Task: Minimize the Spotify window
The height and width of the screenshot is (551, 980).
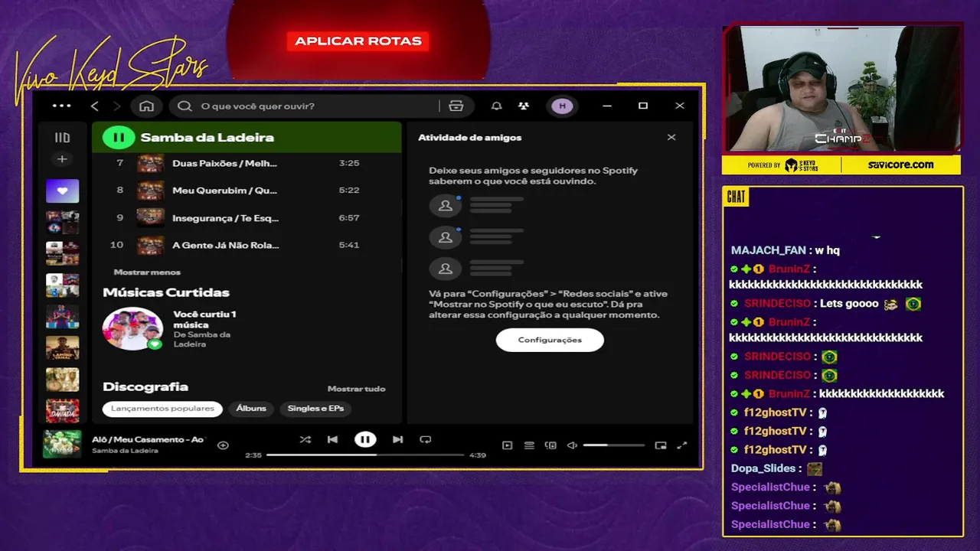Action: (x=607, y=106)
